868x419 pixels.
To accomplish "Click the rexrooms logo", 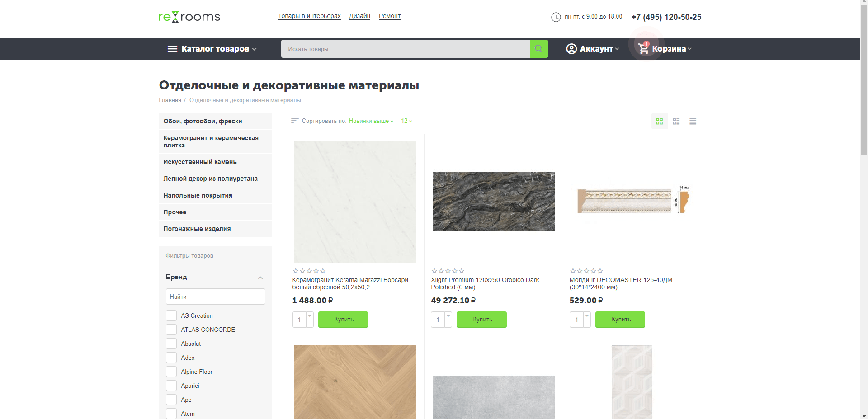I will point(189,17).
